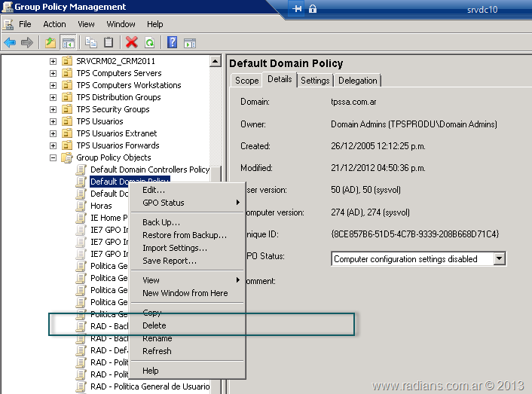Click the Show/Hide Action Pane toolbar icon

(x=190, y=43)
